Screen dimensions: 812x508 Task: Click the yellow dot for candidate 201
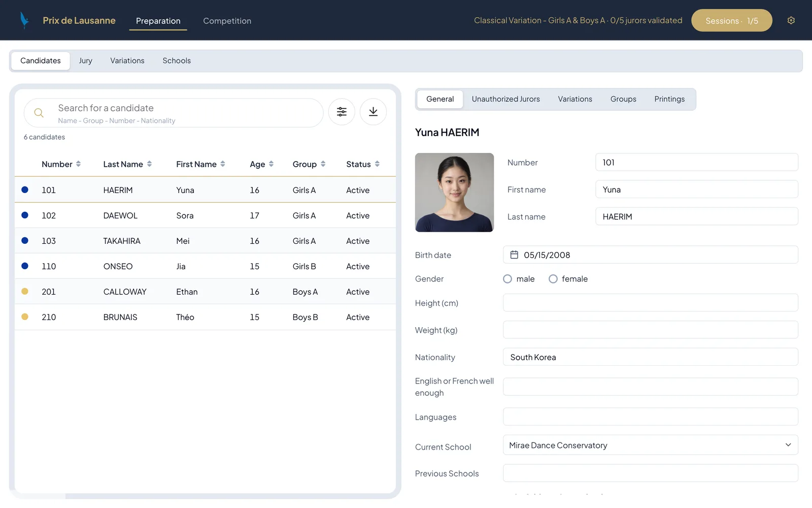(25, 291)
